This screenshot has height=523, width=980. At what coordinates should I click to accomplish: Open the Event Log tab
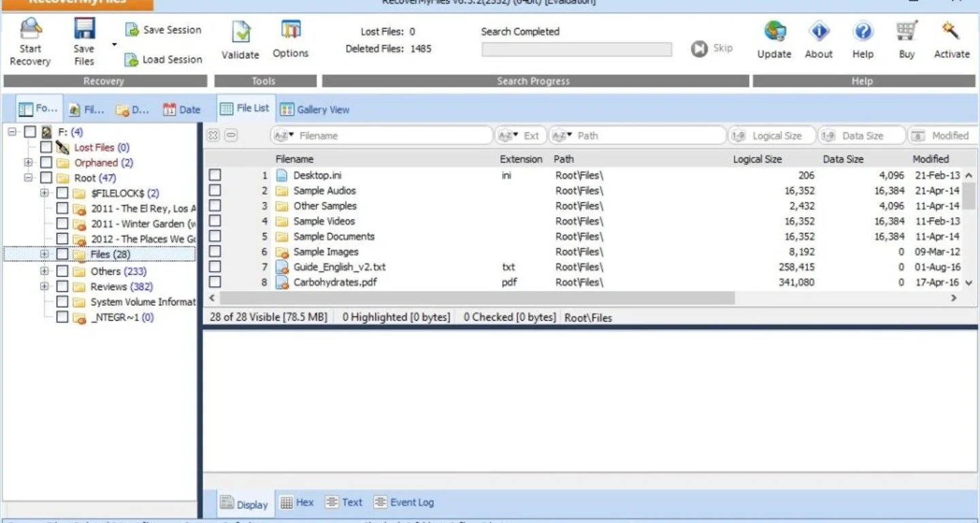pos(404,503)
